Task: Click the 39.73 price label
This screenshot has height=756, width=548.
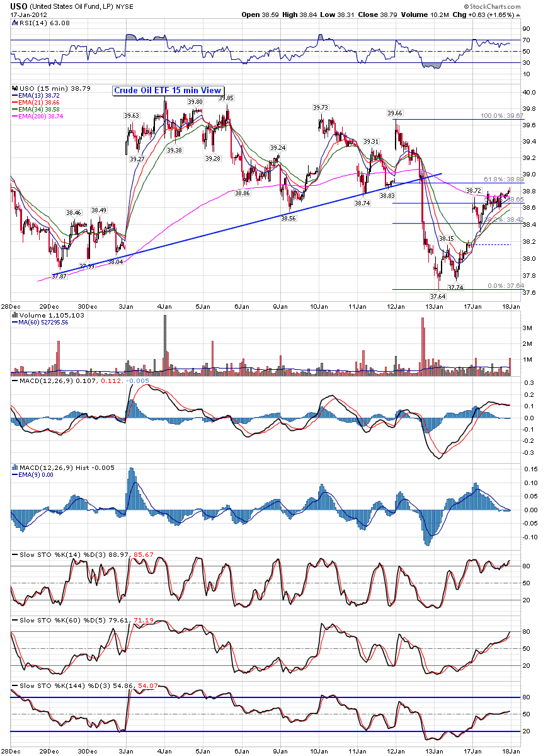Action: click(321, 108)
